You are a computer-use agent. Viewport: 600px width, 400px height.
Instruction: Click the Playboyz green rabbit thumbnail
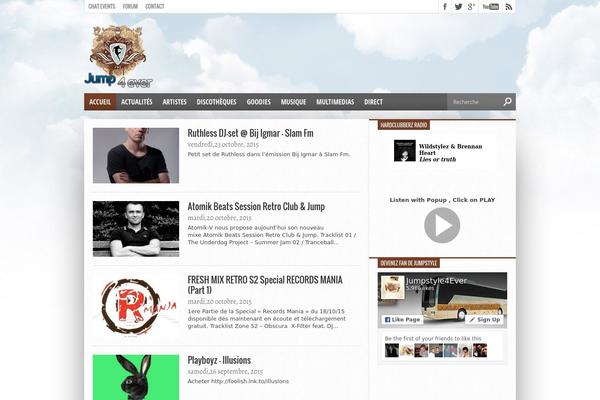[136, 377]
